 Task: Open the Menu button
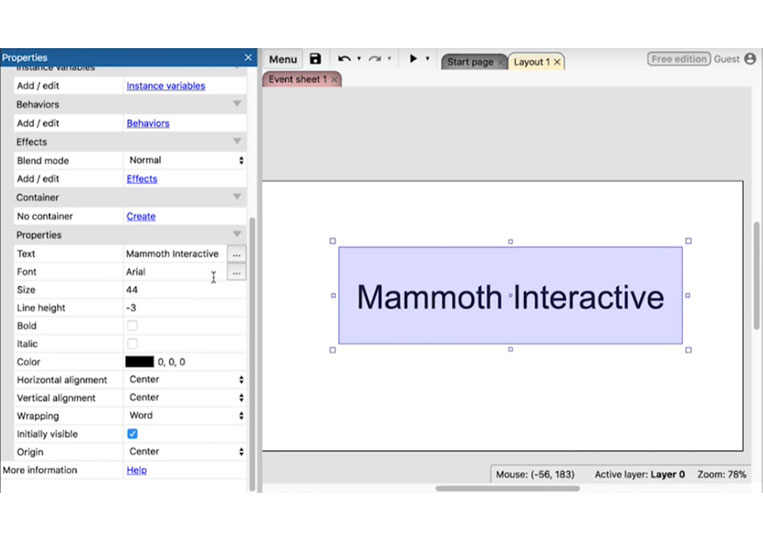283,59
